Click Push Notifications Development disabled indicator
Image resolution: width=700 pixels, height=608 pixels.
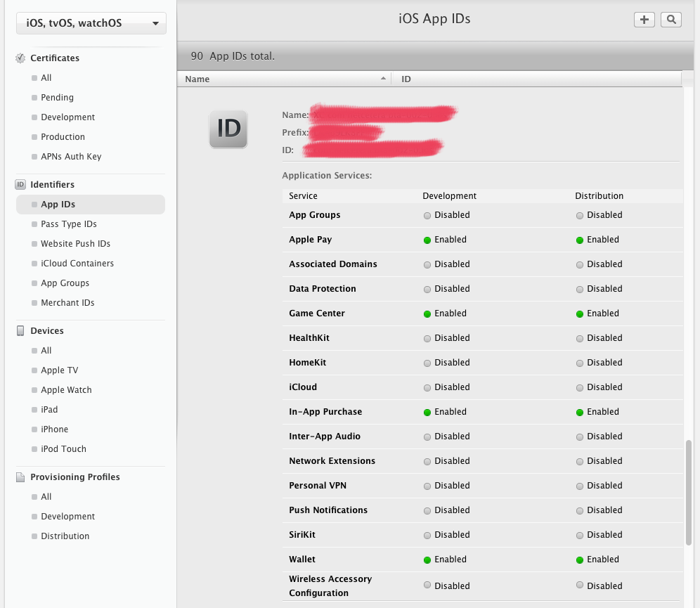click(x=427, y=510)
